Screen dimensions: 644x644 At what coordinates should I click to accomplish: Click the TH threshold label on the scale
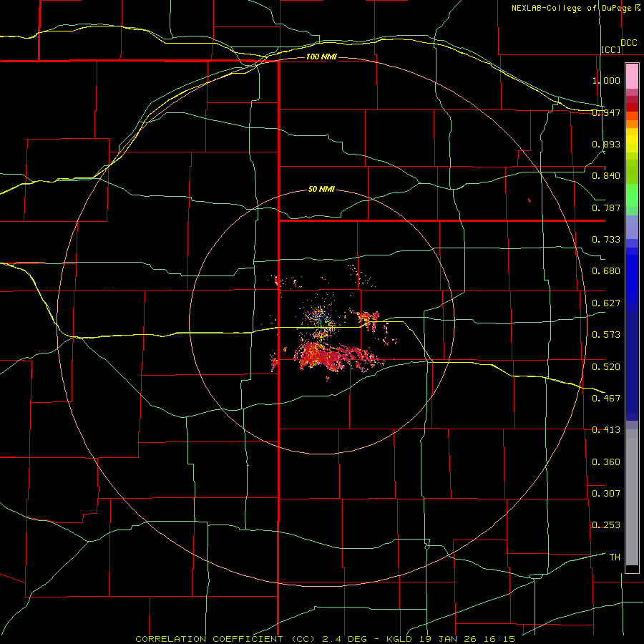pyautogui.click(x=615, y=557)
